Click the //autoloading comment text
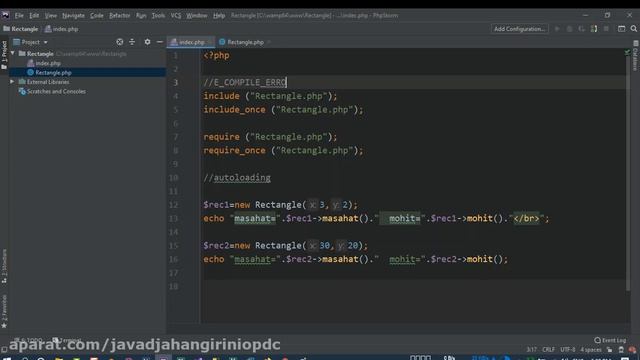 237,178
